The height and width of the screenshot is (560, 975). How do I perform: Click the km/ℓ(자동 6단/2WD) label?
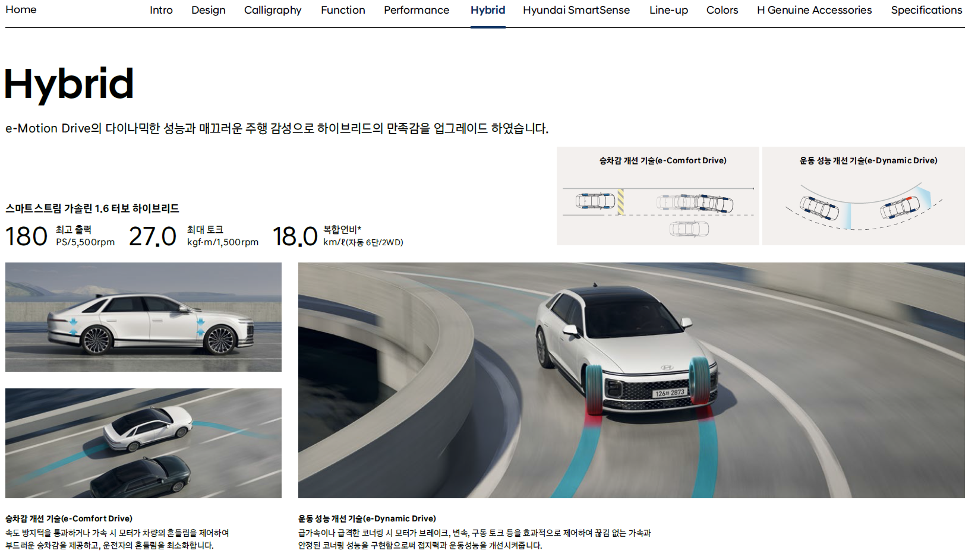point(363,242)
